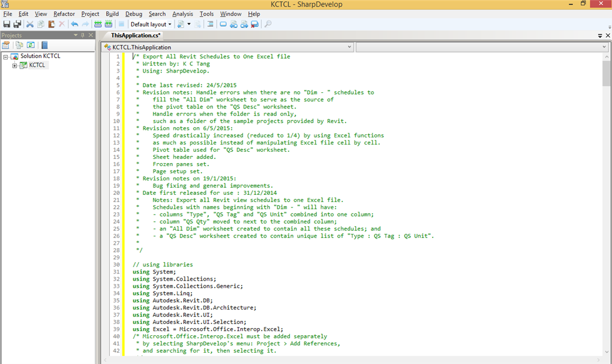
Task: Click the Redo arrow icon
Action: (85, 24)
